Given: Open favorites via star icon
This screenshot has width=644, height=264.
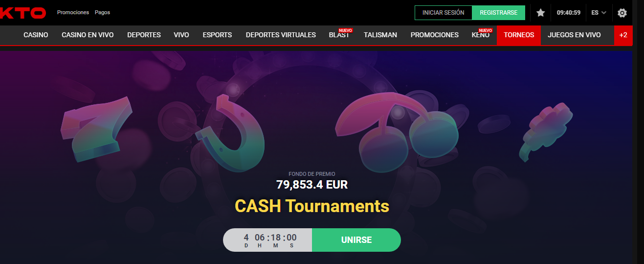Looking at the screenshot, I should (540, 13).
